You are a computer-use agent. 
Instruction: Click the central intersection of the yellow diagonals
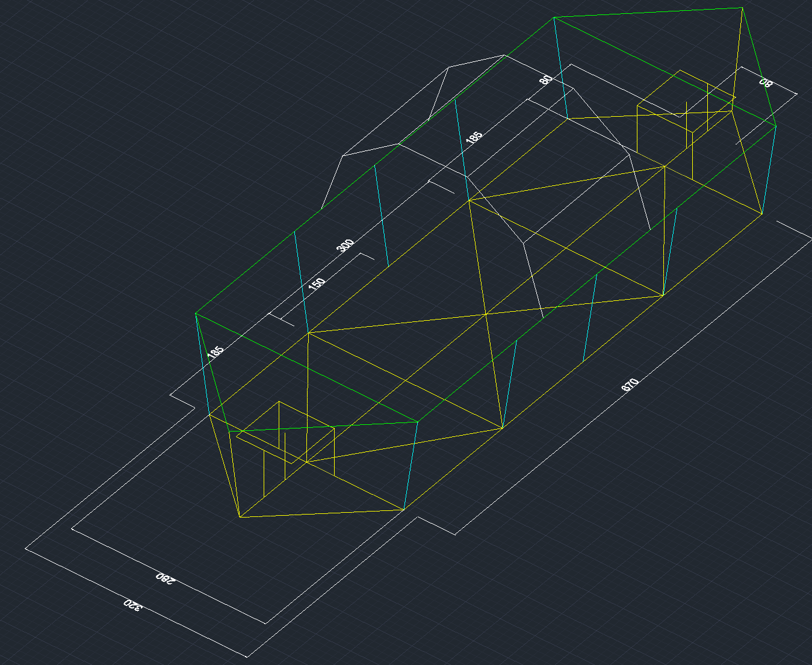485,314
